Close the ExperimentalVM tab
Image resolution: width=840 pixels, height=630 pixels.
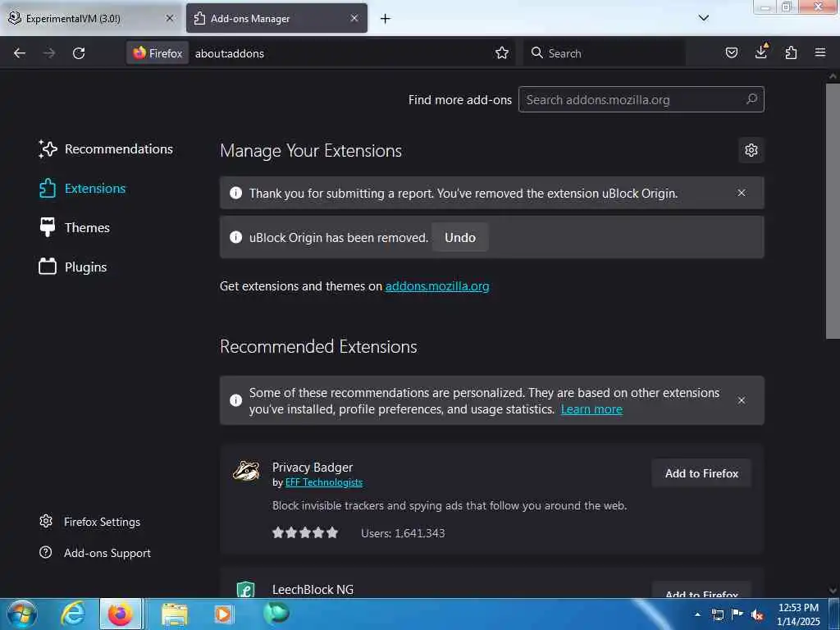170,18
